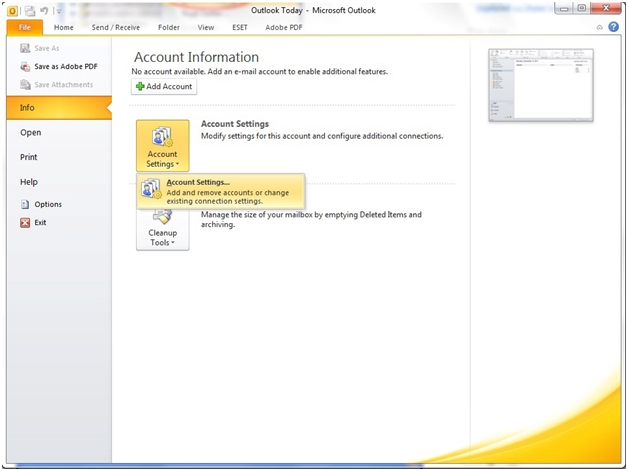This screenshot has width=628, height=471.
Task: Click the green plus Add Account button
Action: tap(164, 86)
